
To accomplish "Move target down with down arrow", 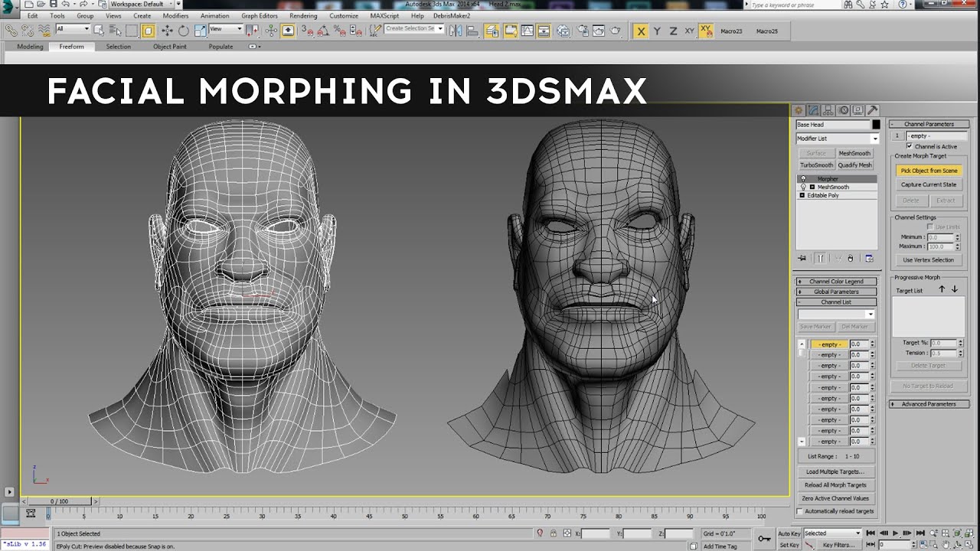I will [954, 289].
